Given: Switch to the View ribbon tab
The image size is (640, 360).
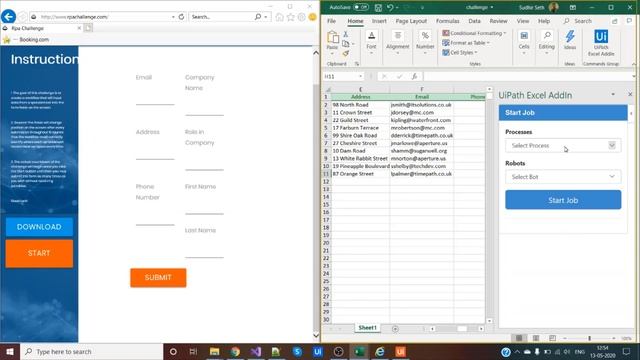Looking at the screenshot, I should point(523,21).
